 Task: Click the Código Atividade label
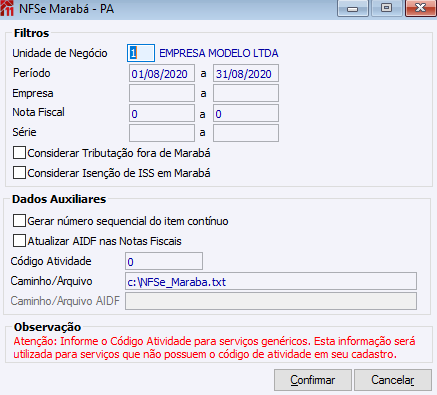pos(51,261)
